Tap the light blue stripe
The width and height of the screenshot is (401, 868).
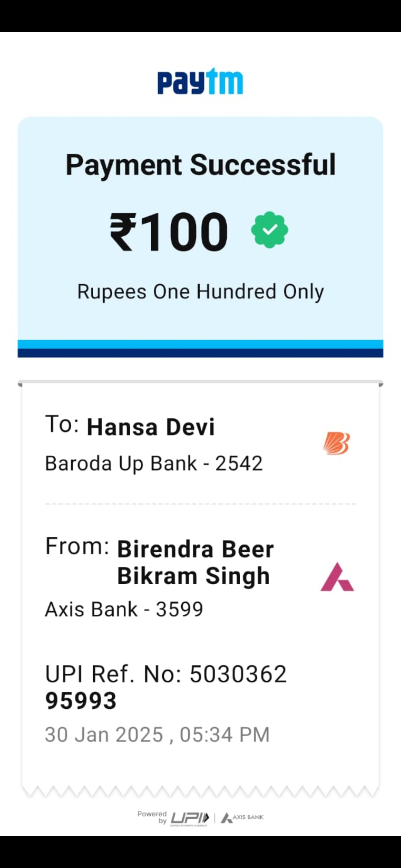coord(200,344)
